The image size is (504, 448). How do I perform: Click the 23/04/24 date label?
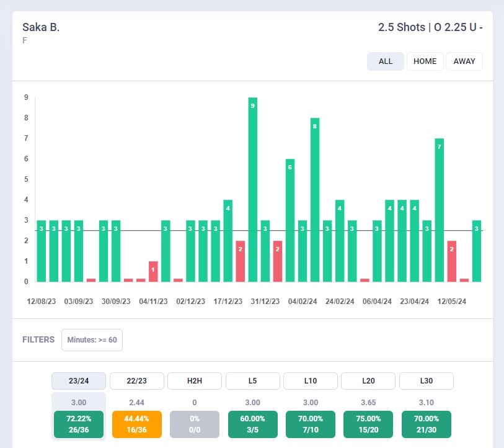[x=414, y=302]
